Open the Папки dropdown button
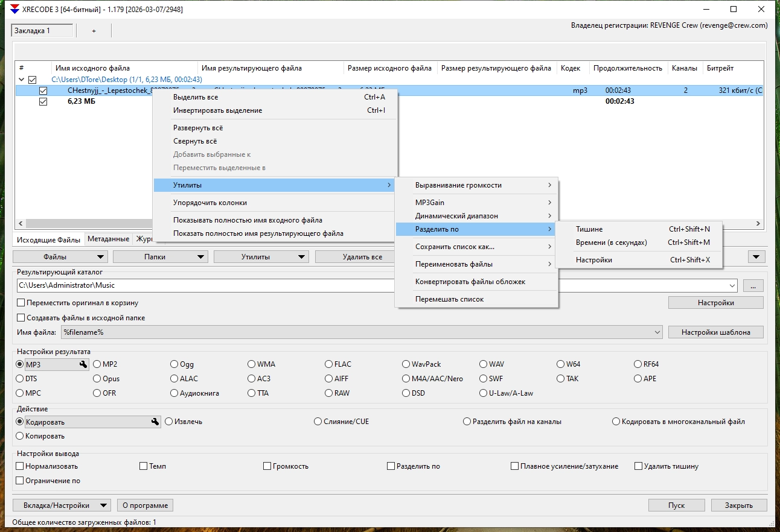Screen dimensions: 780x532 [x=160, y=257]
